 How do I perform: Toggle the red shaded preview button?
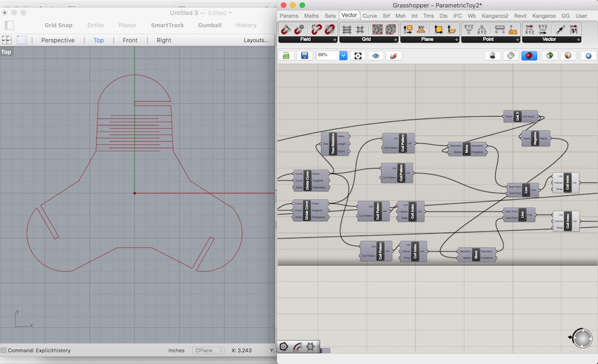click(x=529, y=56)
